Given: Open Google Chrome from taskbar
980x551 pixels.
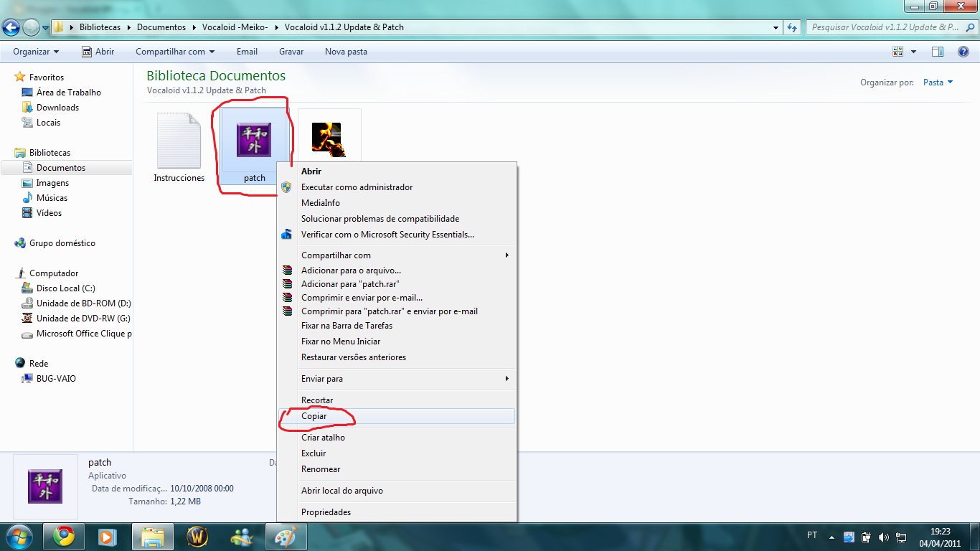Looking at the screenshot, I should coord(63,537).
